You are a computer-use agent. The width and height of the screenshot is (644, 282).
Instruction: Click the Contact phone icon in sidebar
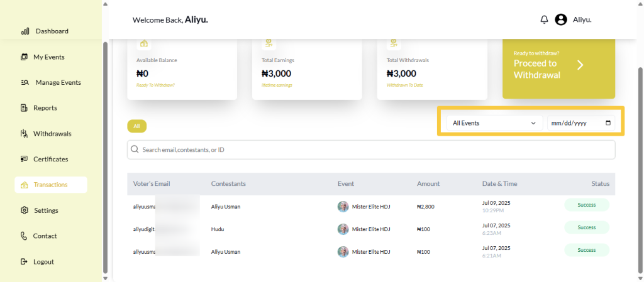(x=25, y=236)
